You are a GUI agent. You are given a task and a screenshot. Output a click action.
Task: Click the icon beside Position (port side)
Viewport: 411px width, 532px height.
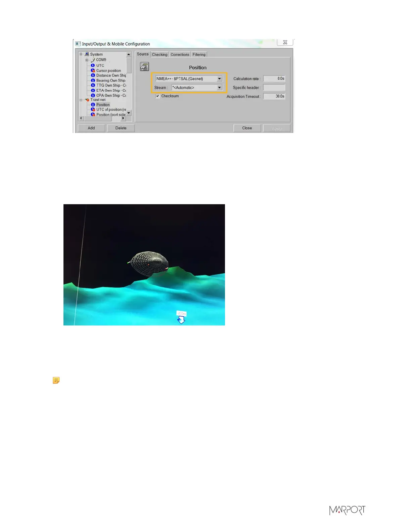[93, 115]
